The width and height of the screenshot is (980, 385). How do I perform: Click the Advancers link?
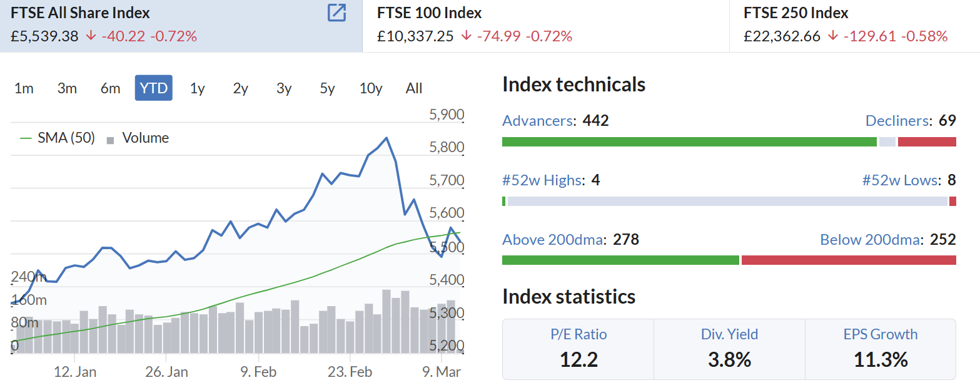click(x=538, y=120)
